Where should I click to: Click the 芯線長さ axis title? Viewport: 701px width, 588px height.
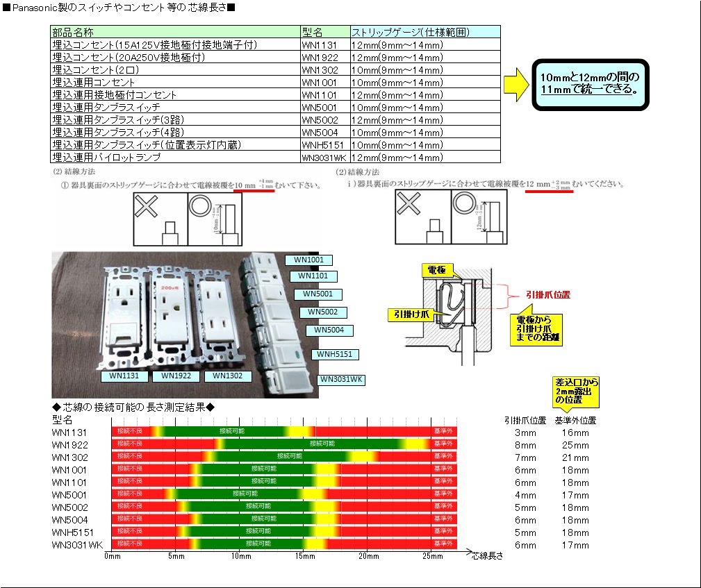pyautogui.click(x=488, y=556)
